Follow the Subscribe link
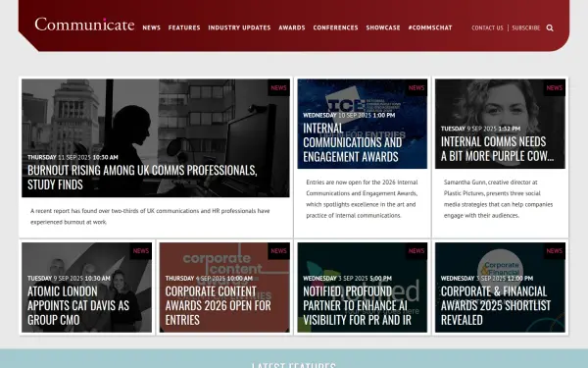 525,27
